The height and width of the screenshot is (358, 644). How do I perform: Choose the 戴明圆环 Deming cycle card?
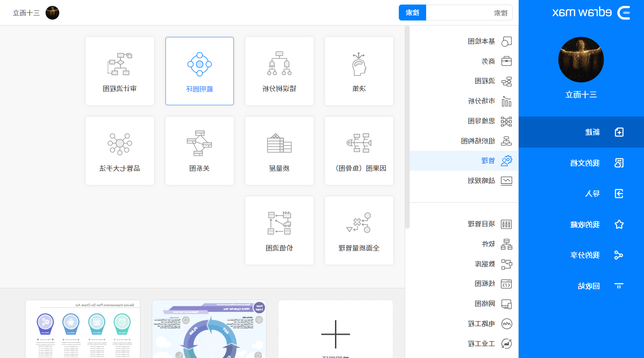(200, 71)
